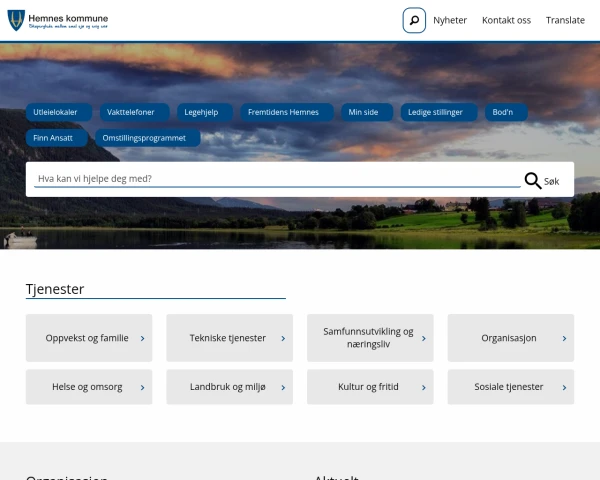The width and height of the screenshot is (600, 480).
Task: Open Nyheter in the top menu
Action: point(450,20)
